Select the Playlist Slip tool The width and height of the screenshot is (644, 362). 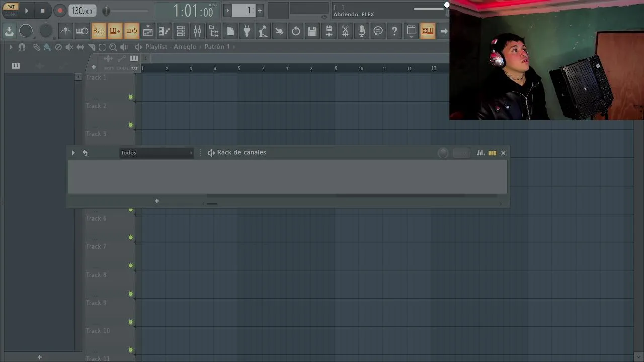pos(80,47)
